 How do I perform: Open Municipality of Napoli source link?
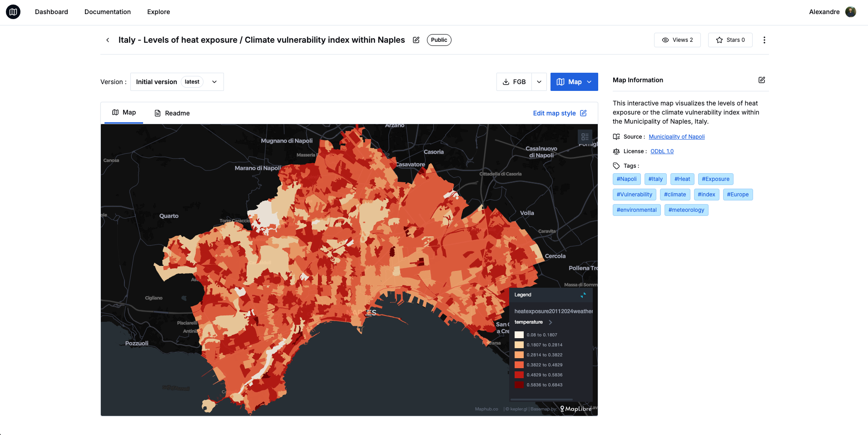coord(676,137)
